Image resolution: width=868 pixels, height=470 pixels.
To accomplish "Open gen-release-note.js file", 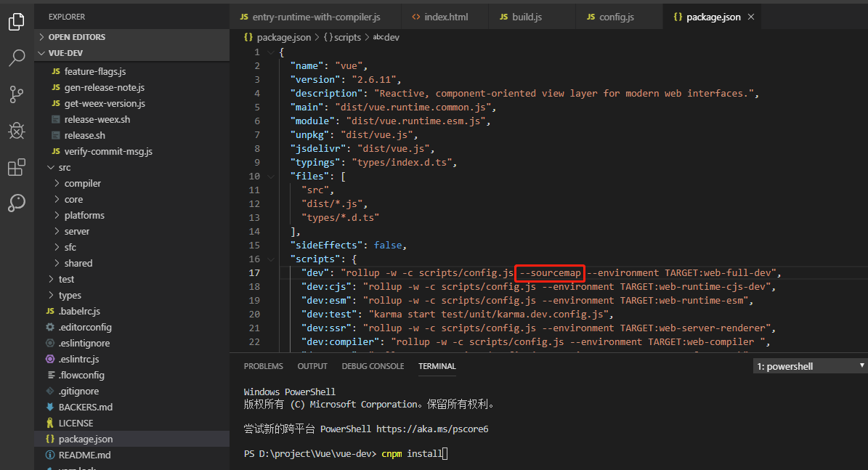I will (104, 87).
